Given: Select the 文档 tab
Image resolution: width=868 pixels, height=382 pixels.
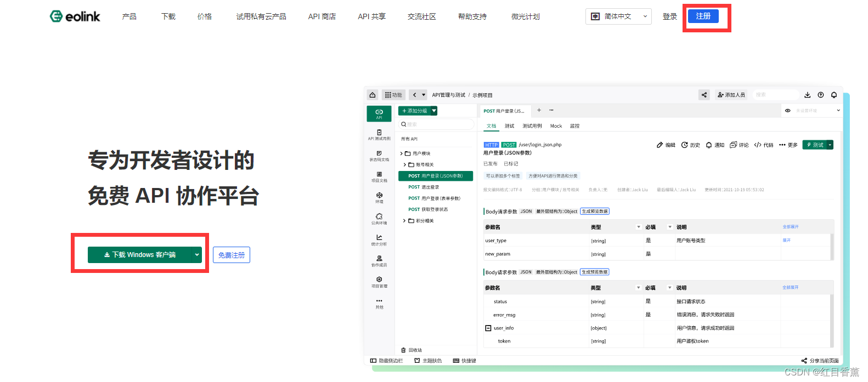Looking at the screenshot, I should coord(492,126).
